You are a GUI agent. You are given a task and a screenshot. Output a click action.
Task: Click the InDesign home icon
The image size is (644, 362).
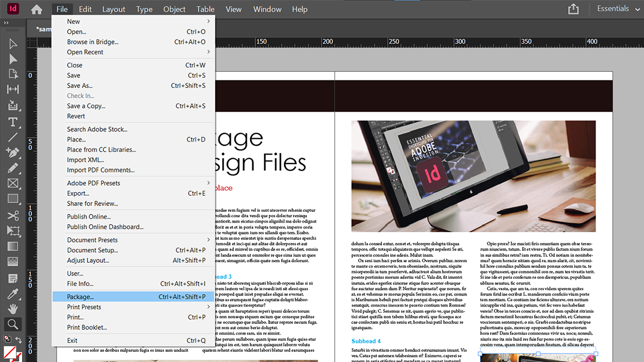[x=35, y=9]
